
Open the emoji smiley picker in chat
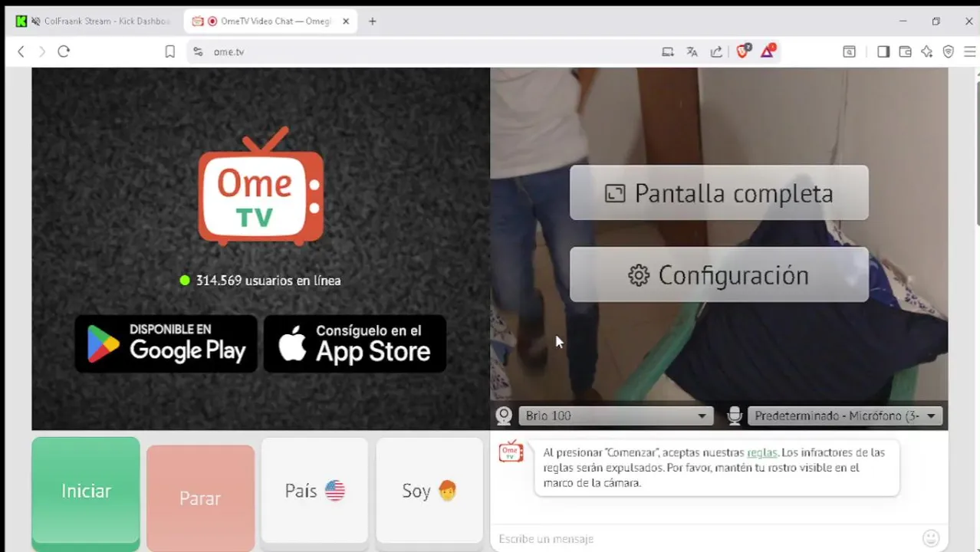tap(931, 538)
